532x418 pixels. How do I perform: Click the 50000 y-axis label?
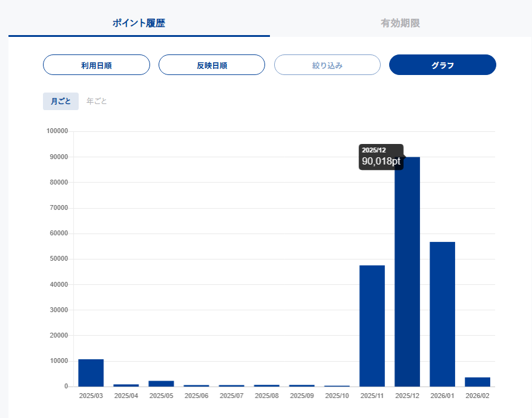(59, 259)
